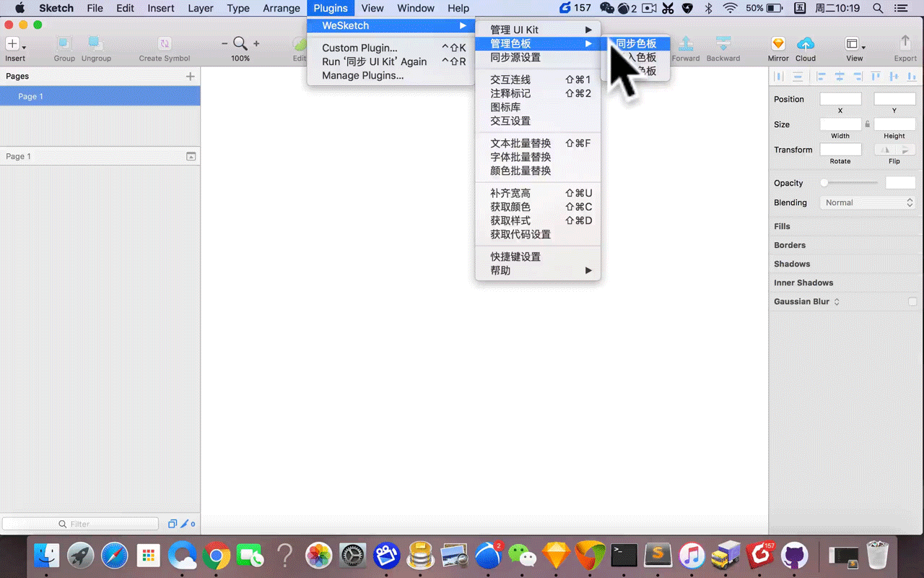Select 同步色板 submenu item

(636, 43)
